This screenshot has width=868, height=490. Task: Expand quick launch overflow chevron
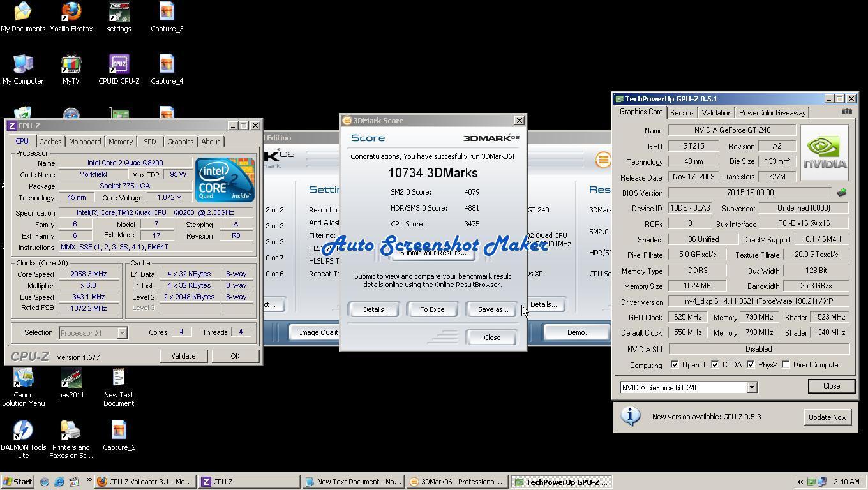point(89,480)
